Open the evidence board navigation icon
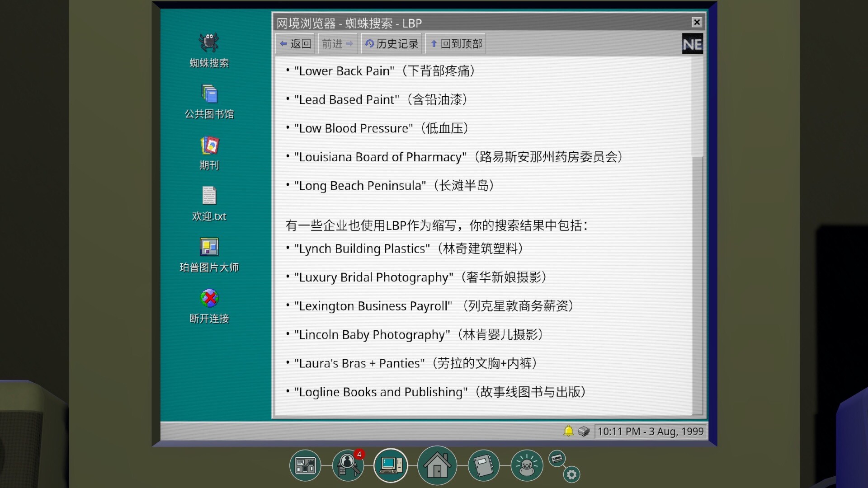This screenshot has width=868, height=488. [x=305, y=465]
